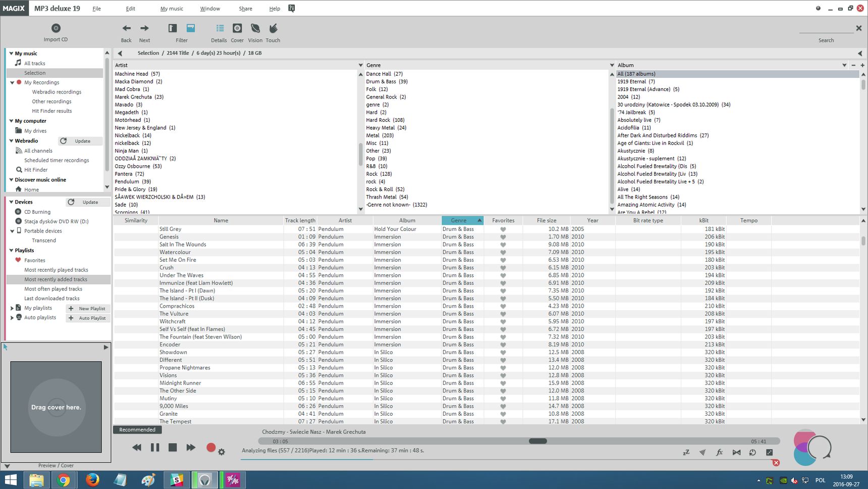
Task: Skip to previous track
Action: pyautogui.click(x=136, y=447)
